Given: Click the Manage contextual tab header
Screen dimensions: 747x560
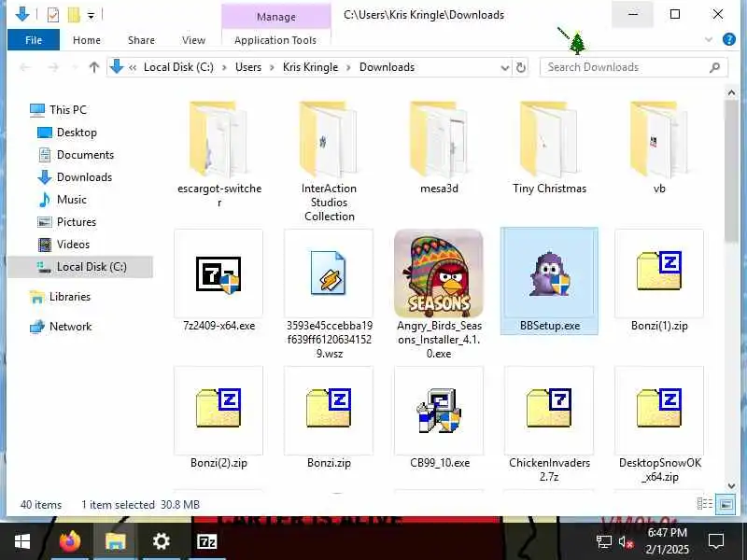Looking at the screenshot, I should click(x=276, y=17).
